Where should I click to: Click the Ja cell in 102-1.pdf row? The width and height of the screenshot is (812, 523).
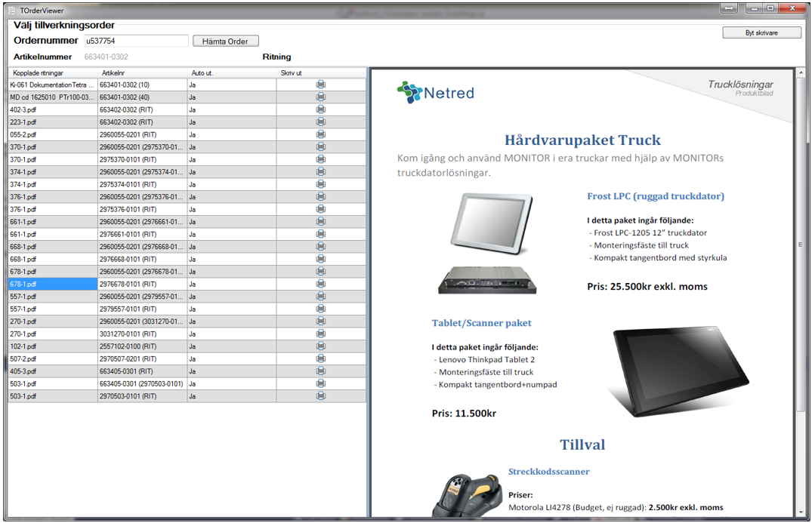[231, 346]
